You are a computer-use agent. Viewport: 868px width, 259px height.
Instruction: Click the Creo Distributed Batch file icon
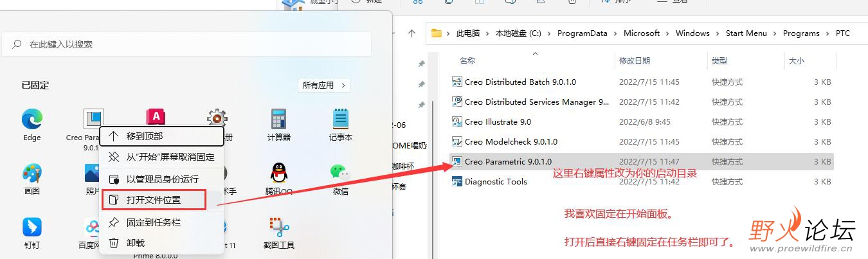457,82
